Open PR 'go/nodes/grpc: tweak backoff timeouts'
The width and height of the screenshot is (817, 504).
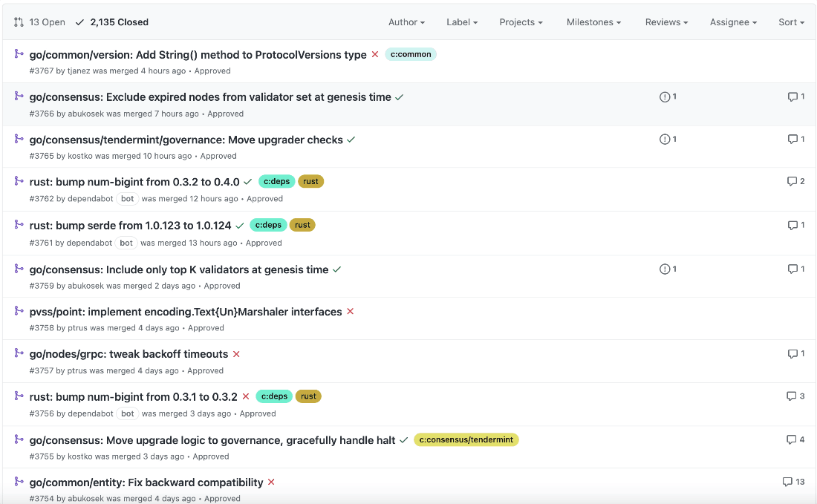click(128, 354)
